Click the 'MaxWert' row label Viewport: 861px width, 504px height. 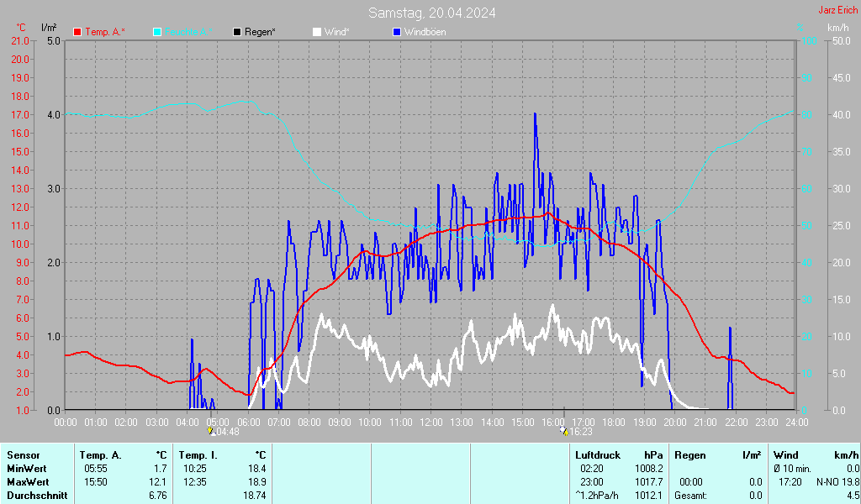coord(28,482)
